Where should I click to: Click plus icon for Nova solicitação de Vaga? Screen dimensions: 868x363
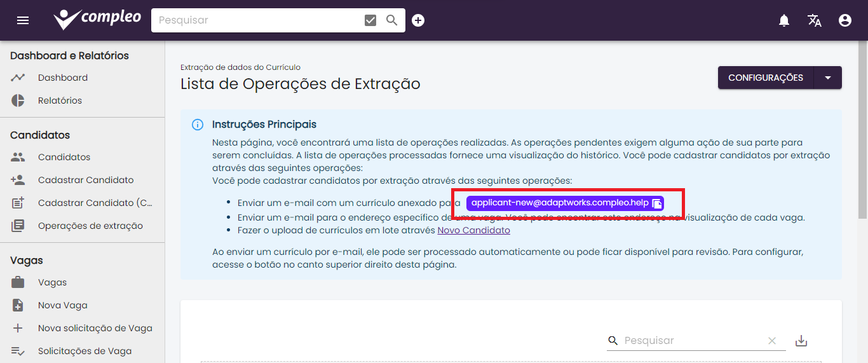[x=18, y=328]
